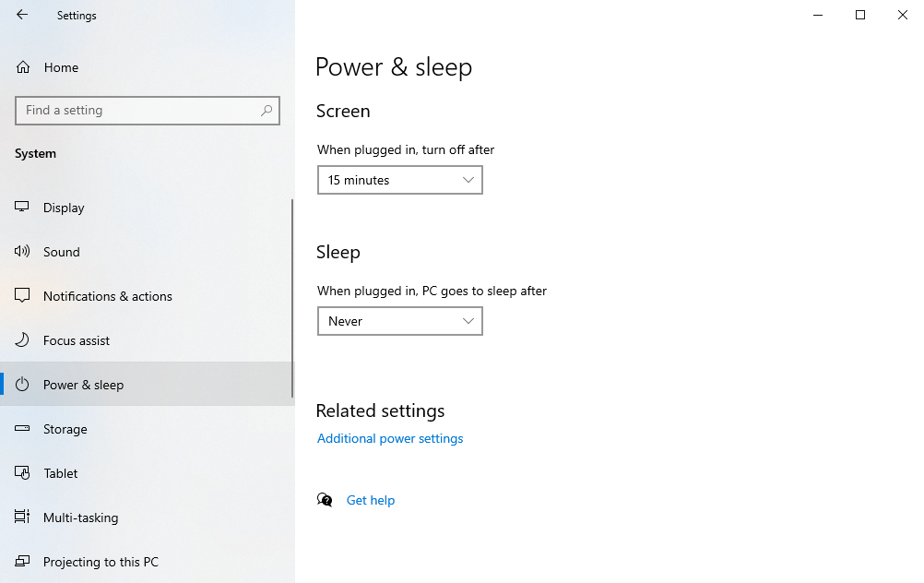This screenshot has width=924, height=583.
Task: Open Additional power settings link
Action: (x=390, y=438)
